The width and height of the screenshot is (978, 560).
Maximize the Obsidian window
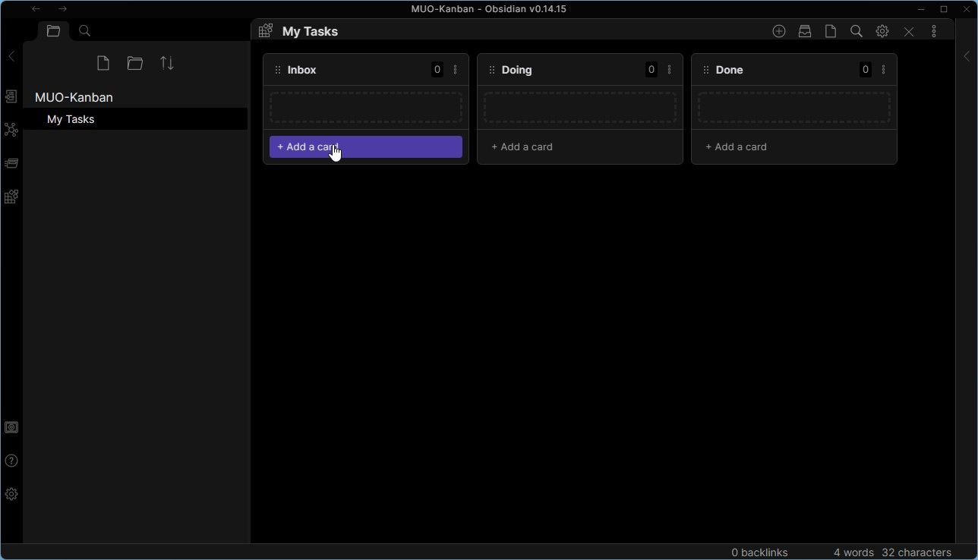(x=944, y=9)
